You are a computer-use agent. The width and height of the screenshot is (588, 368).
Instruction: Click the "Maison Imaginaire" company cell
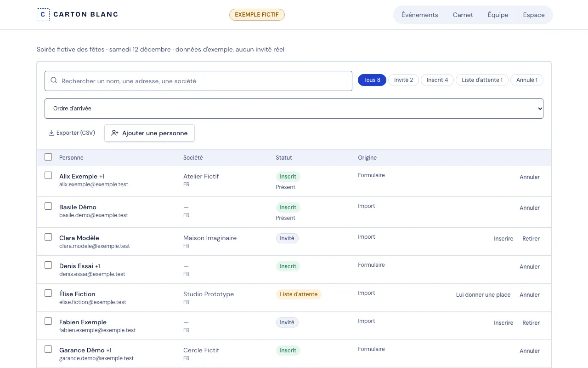coord(210,238)
